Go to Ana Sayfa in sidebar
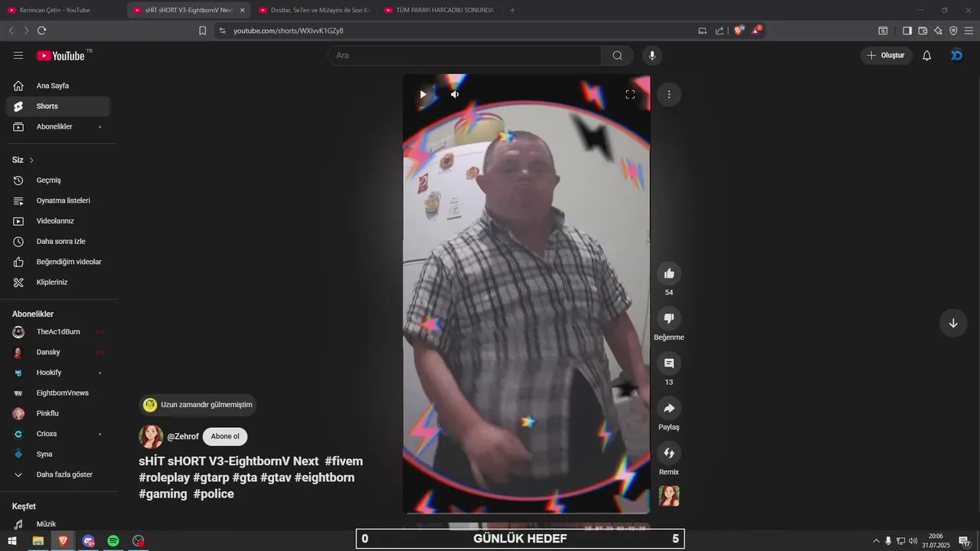 click(58, 86)
